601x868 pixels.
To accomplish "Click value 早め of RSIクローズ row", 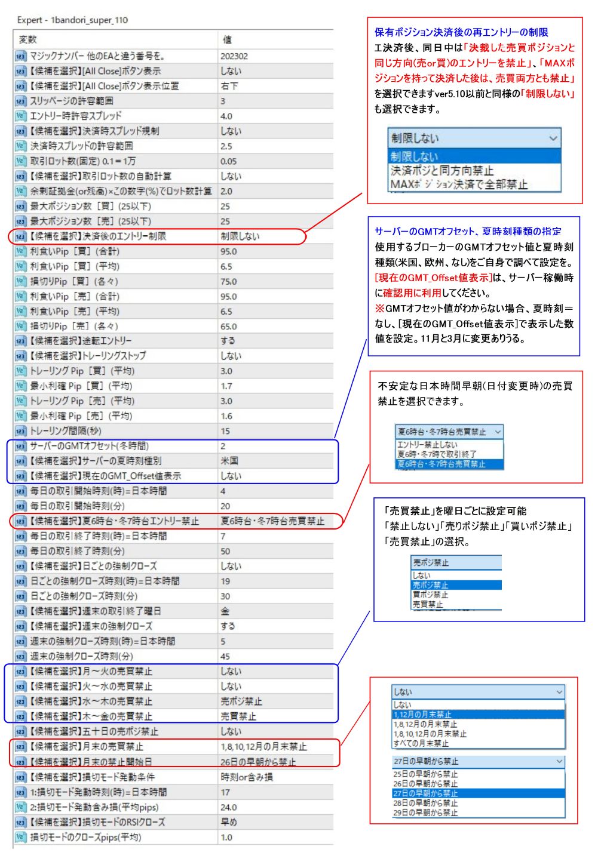I will pos(229,822).
